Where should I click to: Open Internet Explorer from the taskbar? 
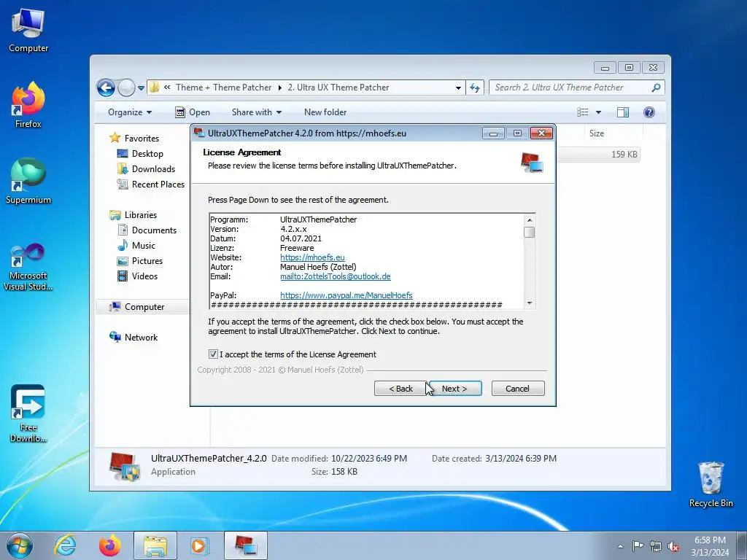65,545
